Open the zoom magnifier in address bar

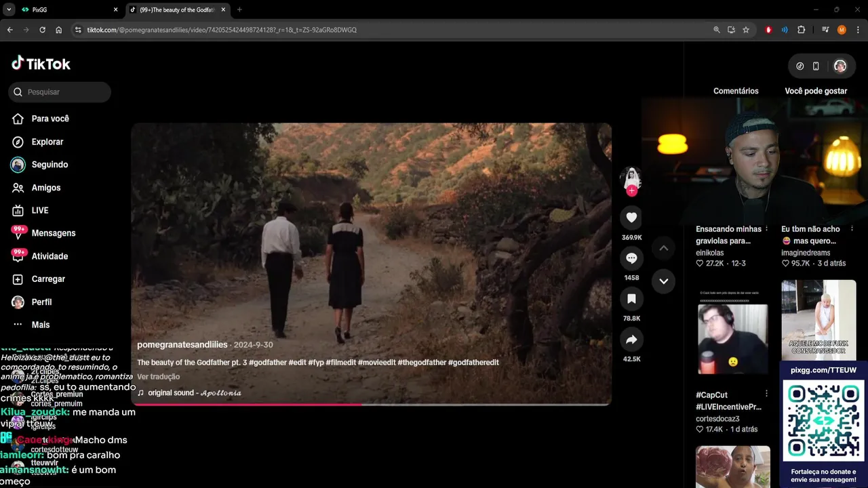[x=717, y=30]
